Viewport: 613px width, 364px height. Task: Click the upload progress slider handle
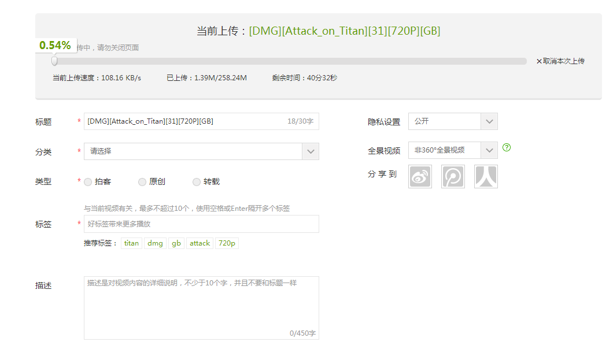54,60
